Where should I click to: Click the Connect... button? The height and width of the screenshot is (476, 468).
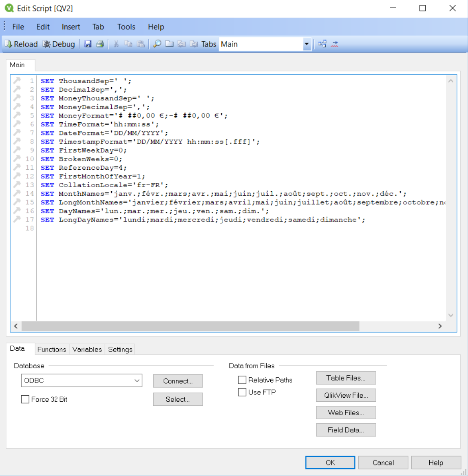pyautogui.click(x=178, y=381)
